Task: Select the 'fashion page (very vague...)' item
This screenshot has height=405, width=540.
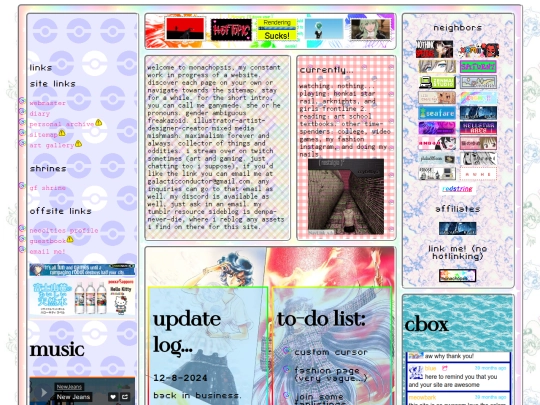Action: coord(331,374)
